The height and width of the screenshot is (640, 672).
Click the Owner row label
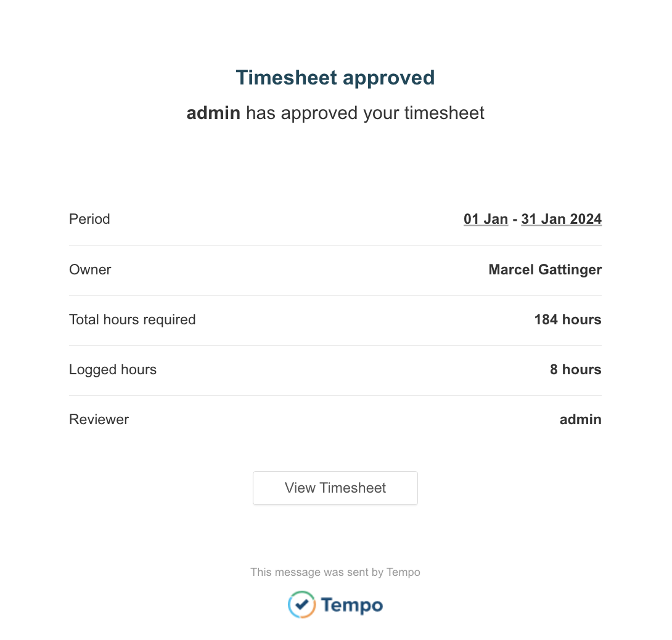(90, 269)
